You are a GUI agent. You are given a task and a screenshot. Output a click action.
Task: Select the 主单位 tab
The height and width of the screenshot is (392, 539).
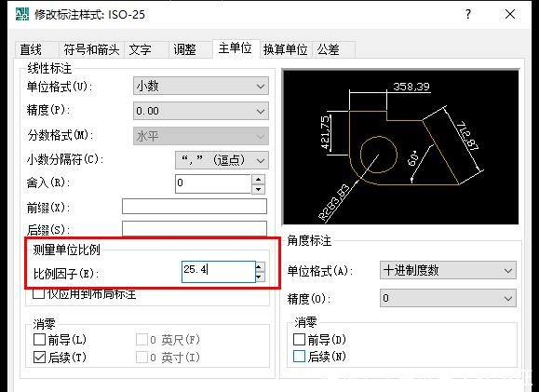236,48
